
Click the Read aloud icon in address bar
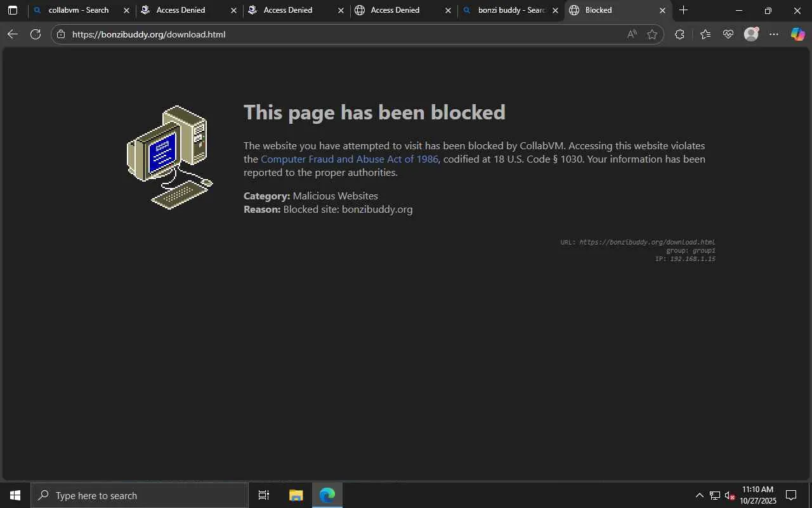pos(632,34)
